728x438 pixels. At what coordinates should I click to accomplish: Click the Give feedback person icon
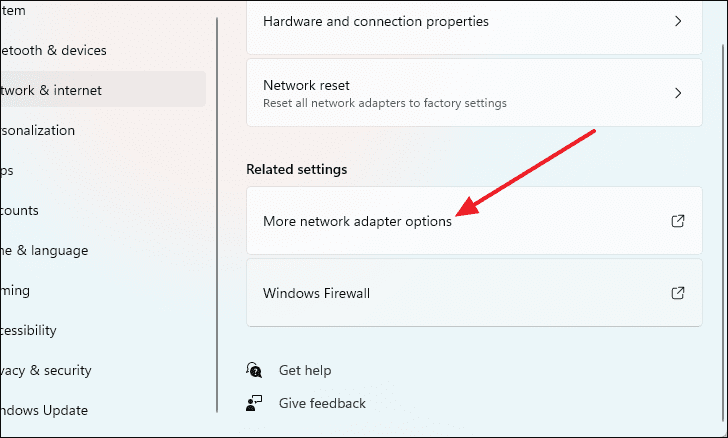point(254,403)
